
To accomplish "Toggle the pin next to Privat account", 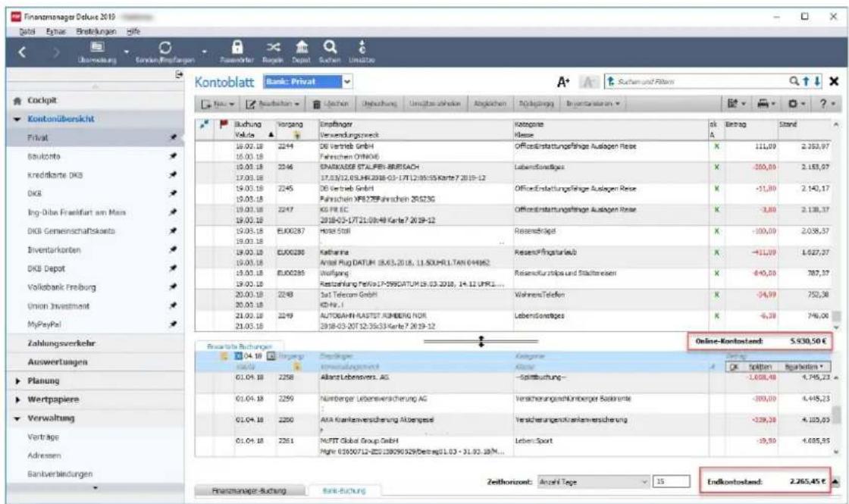I will pyautogui.click(x=173, y=137).
